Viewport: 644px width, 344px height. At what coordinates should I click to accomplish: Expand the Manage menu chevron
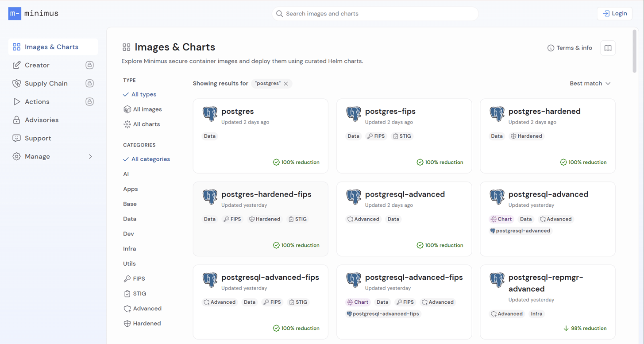click(90, 157)
